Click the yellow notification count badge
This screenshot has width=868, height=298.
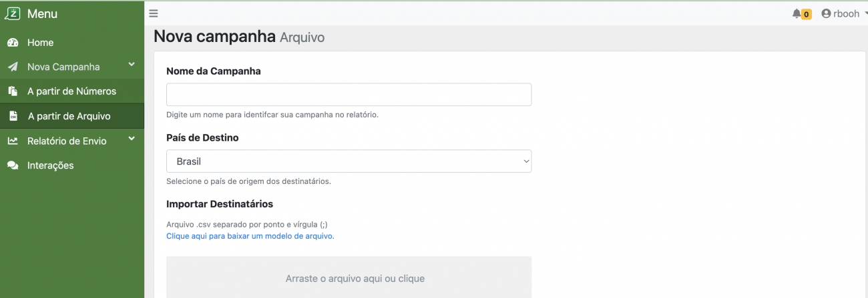(806, 14)
